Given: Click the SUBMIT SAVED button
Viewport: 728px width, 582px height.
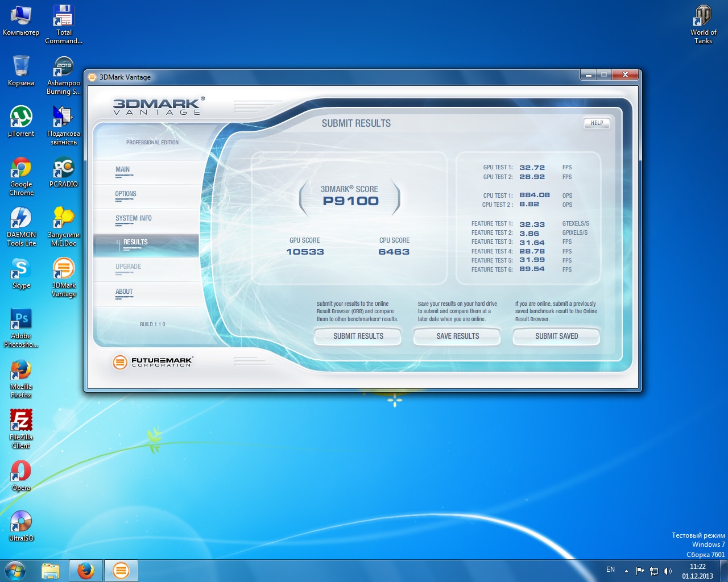Looking at the screenshot, I should click(x=556, y=336).
